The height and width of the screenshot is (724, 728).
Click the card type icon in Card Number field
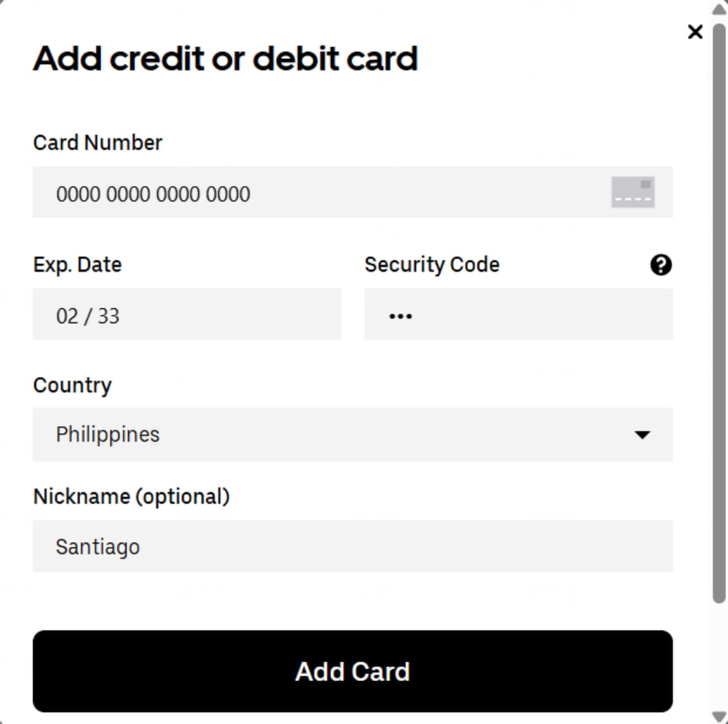[632, 192]
